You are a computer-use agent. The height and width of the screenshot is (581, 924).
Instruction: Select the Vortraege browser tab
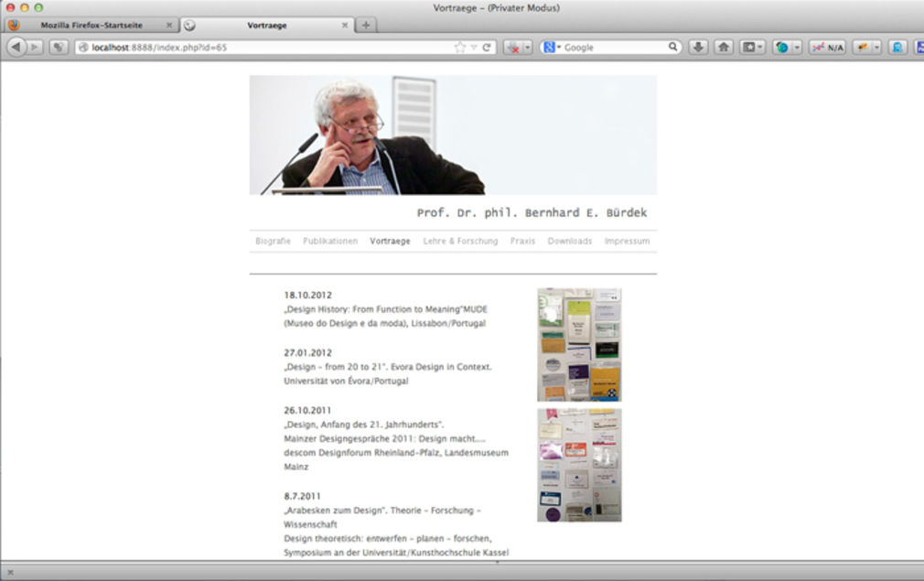267,26
